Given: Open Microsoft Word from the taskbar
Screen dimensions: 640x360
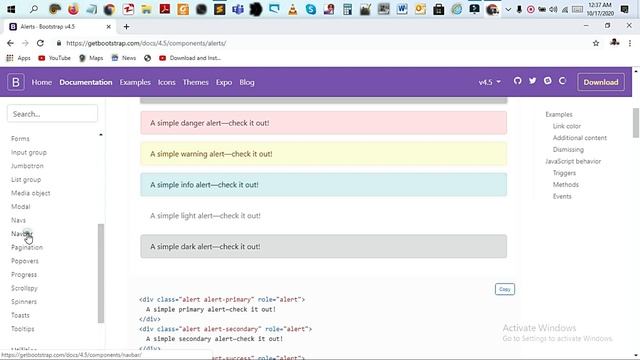Looking at the screenshot, I should tap(402, 9).
